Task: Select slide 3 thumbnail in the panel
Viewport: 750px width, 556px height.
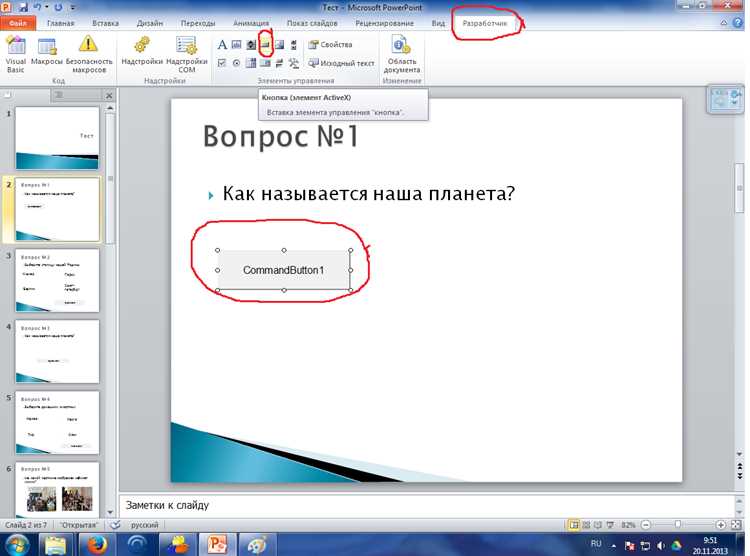Action: coord(57,280)
